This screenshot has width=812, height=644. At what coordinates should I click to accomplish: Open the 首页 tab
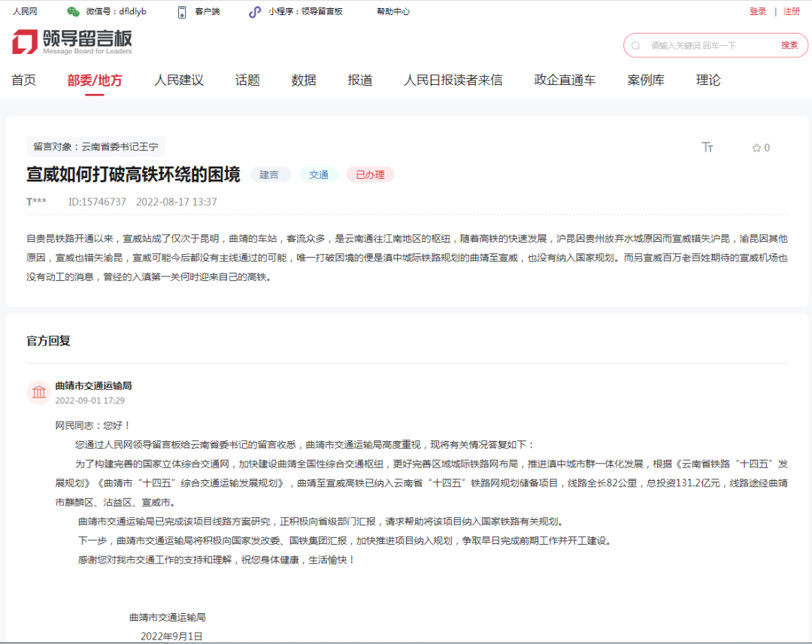tap(23, 80)
